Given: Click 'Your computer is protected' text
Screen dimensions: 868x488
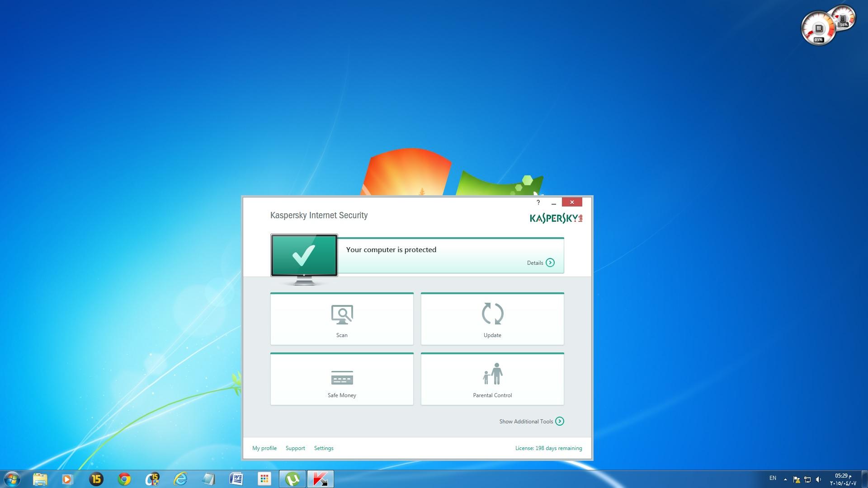Looking at the screenshot, I should 391,249.
